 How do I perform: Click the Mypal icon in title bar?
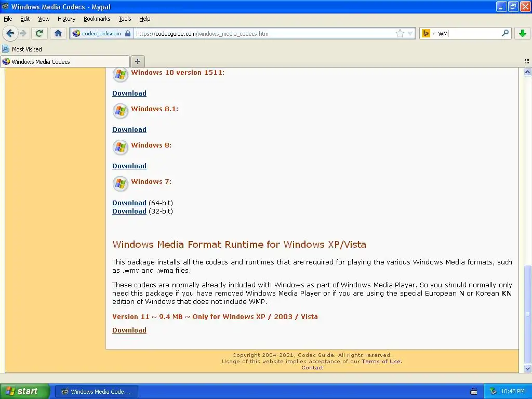click(x=5, y=6)
